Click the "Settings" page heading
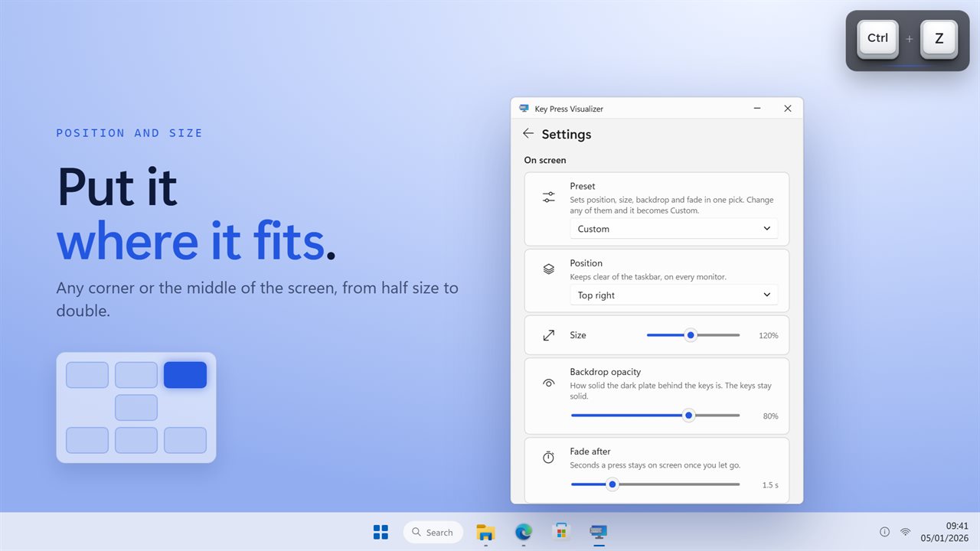 point(567,134)
